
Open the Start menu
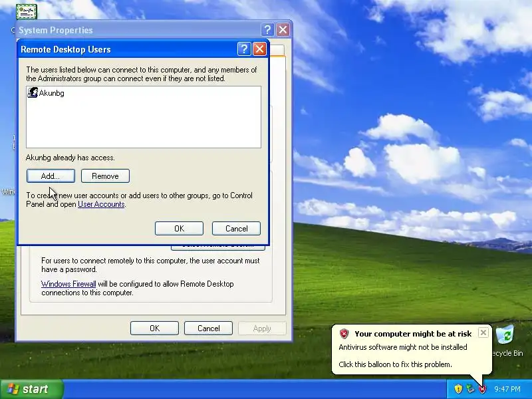coord(31,389)
